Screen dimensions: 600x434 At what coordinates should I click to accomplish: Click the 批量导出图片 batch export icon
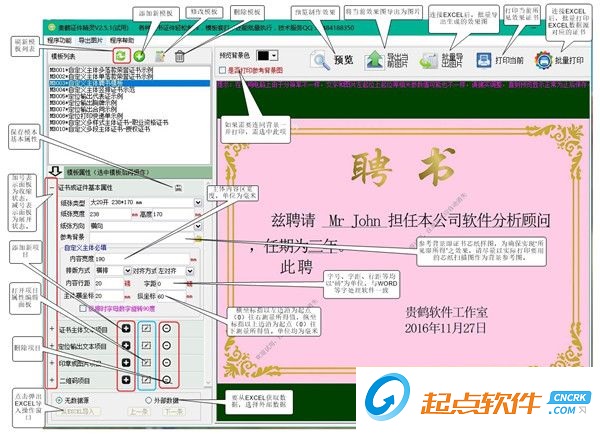click(429, 60)
